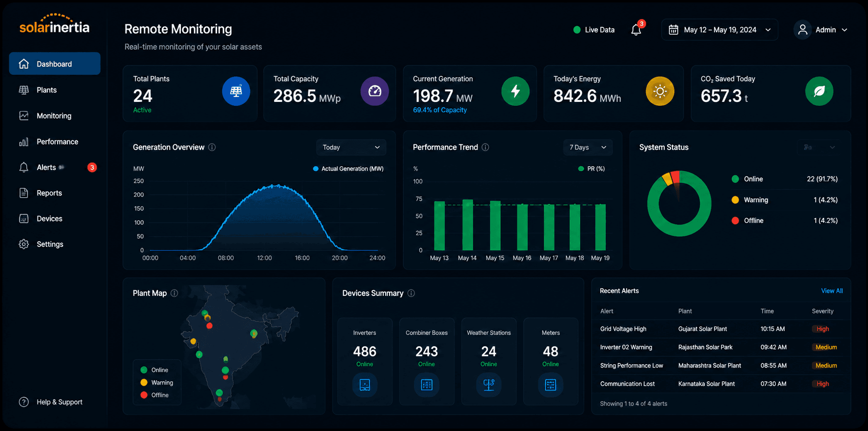
Task: Click the Devices icon in sidebar
Action: click(23, 218)
